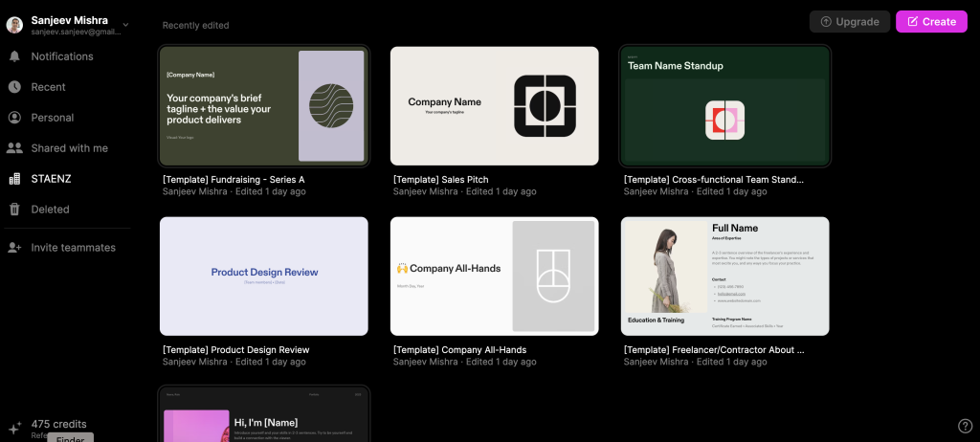Click the STAENZ building icon
Image resolution: width=980 pixels, height=442 pixels.
tap(14, 179)
